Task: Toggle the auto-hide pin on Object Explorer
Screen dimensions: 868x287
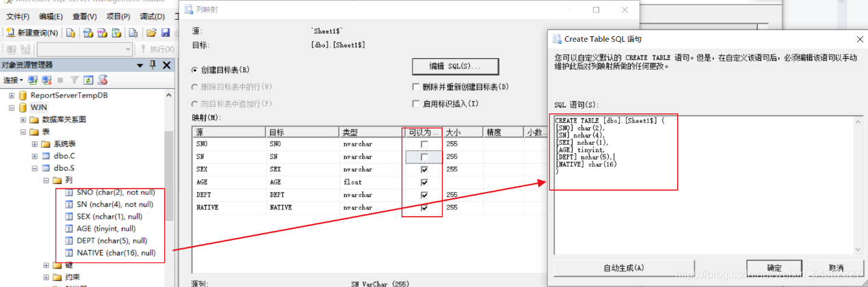Action: click(153, 65)
